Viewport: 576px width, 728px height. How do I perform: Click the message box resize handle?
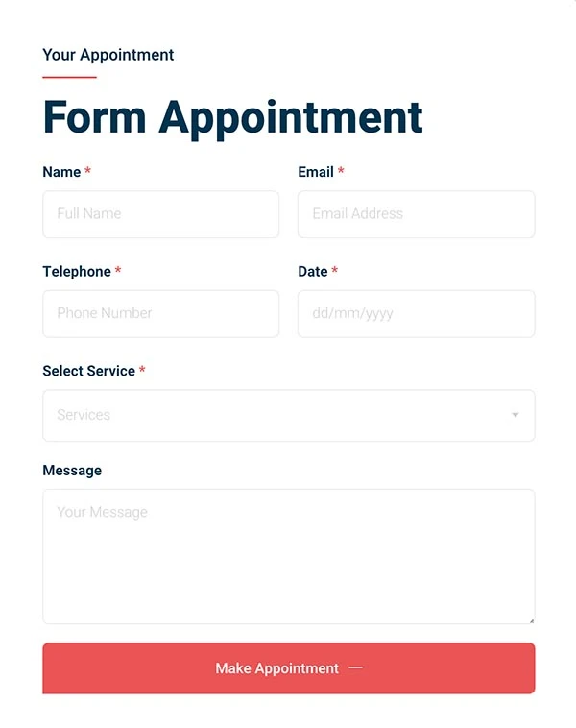(531, 620)
